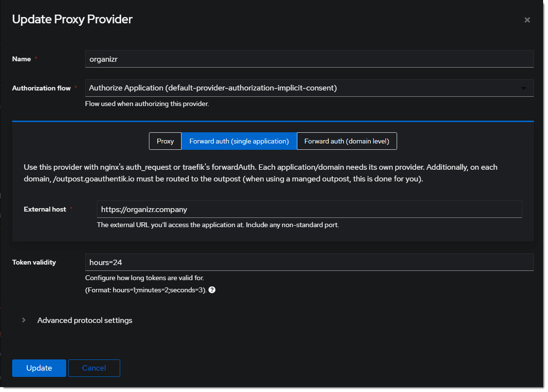The width and height of the screenshot is (548, 392).
Task: Click the Token validity label
Action: tap(34, 262)
